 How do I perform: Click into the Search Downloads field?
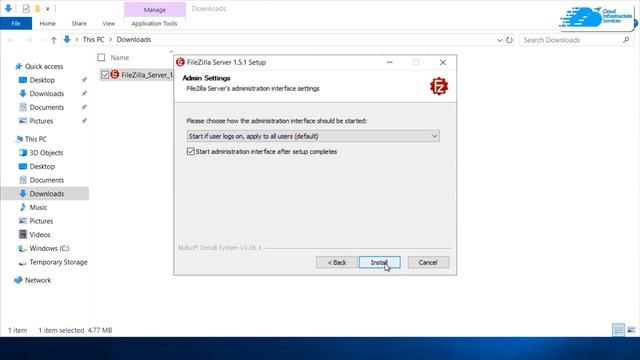[570, 40]
